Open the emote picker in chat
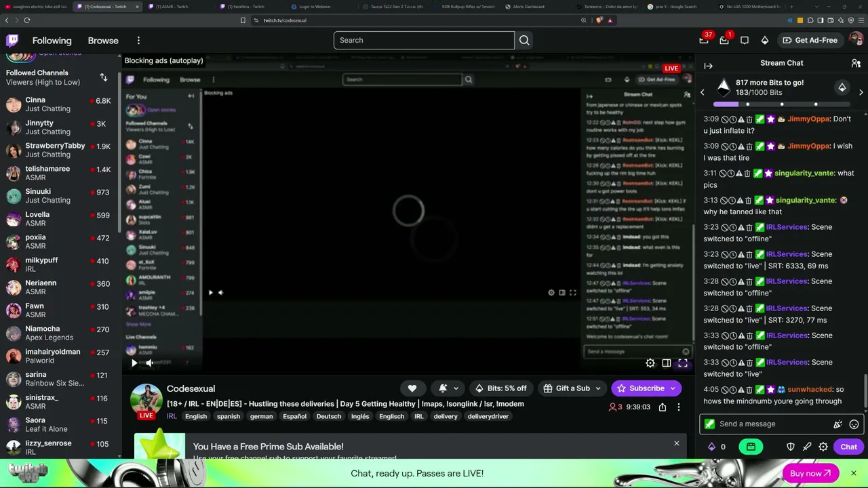The image size is (868, 488). pyautogui.click(x=854, y=424)
